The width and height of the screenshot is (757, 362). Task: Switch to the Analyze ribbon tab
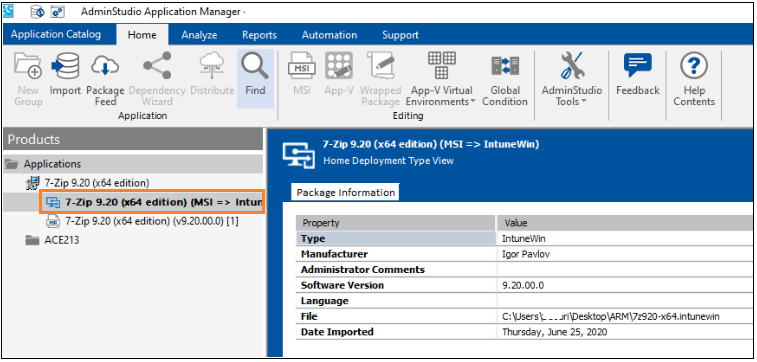pos(199,35)
